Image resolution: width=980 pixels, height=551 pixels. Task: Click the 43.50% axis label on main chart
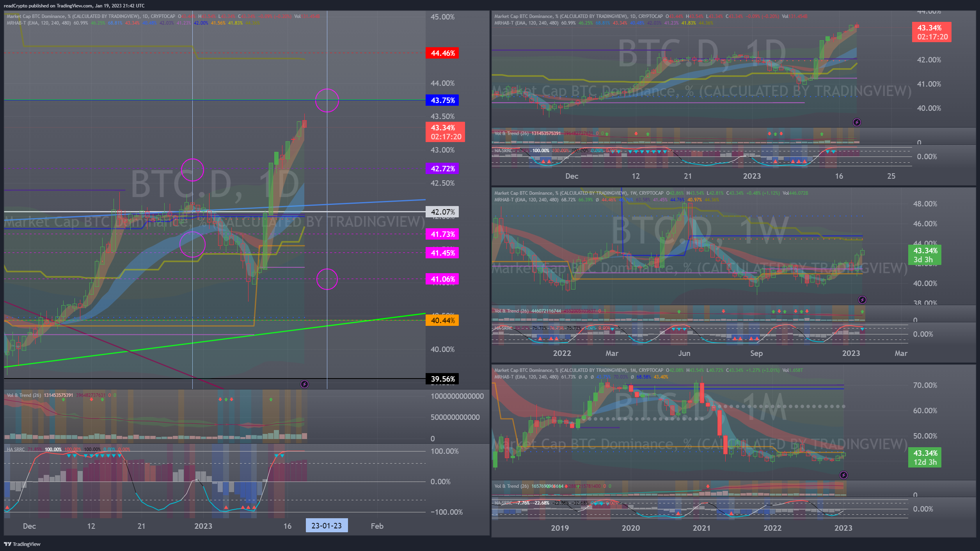coord(442,116)
